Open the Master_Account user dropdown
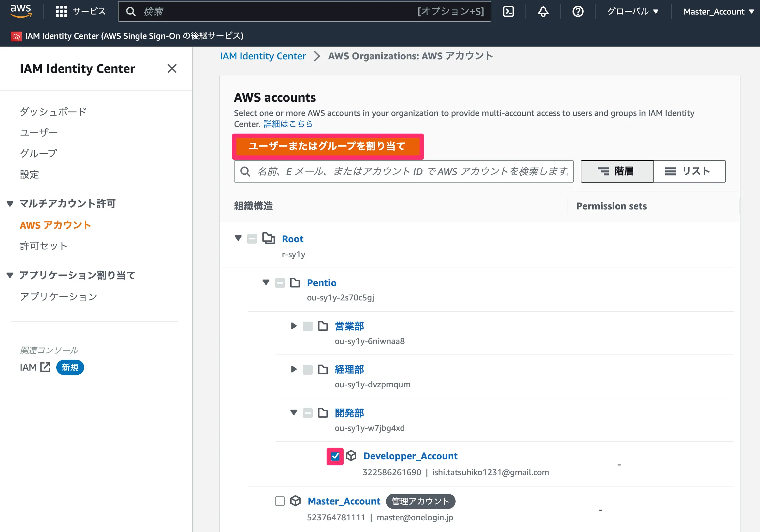The image size is (760, 532). pos(718,12)
